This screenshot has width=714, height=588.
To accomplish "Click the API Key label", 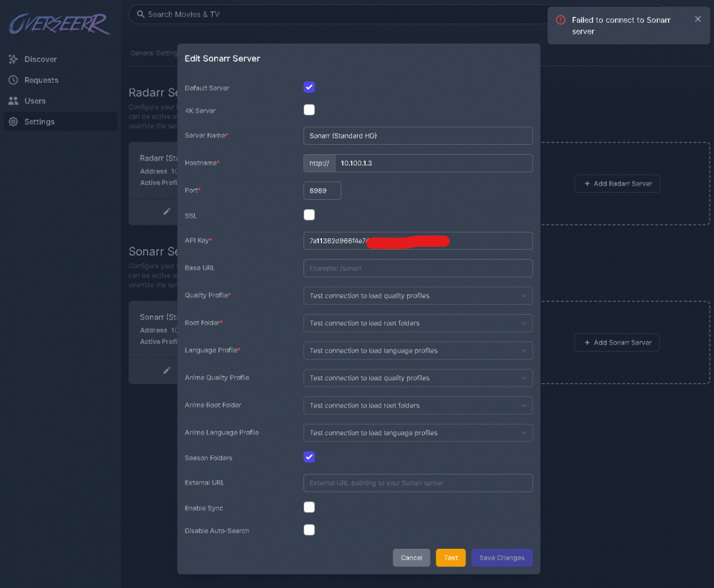I will pos(198,240).
